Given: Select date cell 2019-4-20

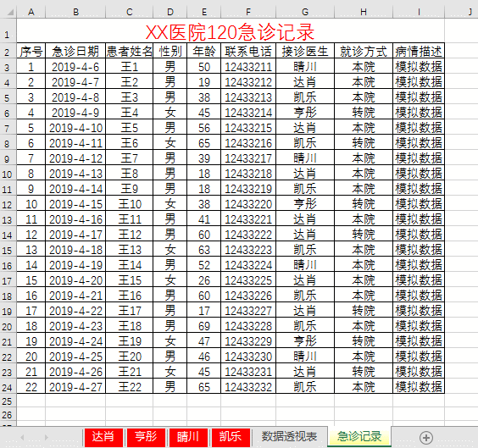Looking at the screenshot, I should pos(75,279).
